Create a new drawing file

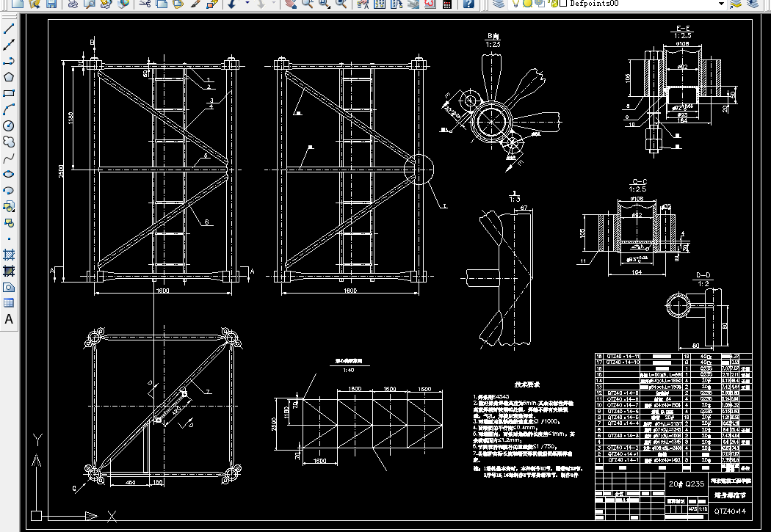pyautogui.click(x=18, y=4)
